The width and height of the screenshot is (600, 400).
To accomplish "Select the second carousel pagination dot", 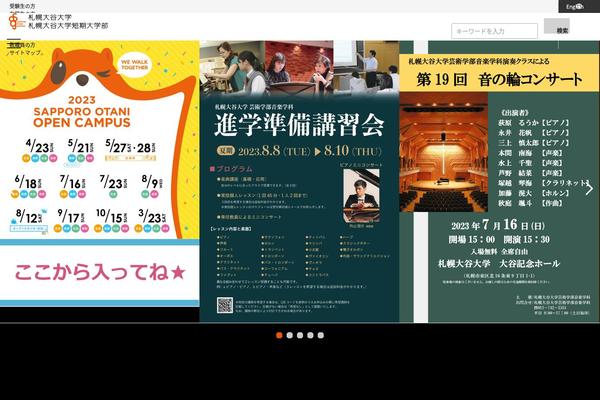I will pyautogui.click(x=290, y=335).
